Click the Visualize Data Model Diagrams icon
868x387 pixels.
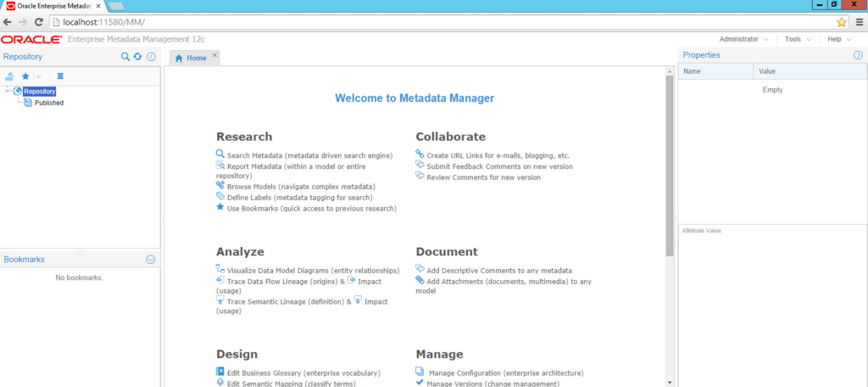[220, 269]
